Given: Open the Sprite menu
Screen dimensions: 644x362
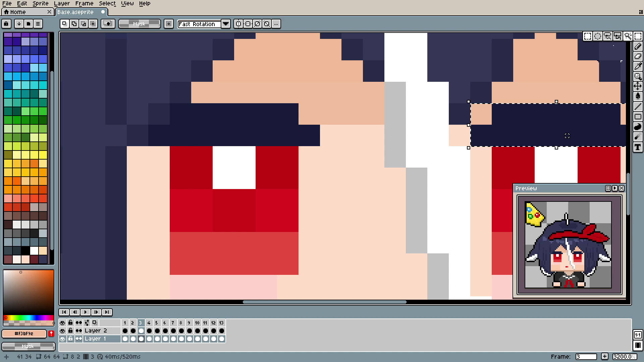Looking at the screenshot, I should 40,3.
